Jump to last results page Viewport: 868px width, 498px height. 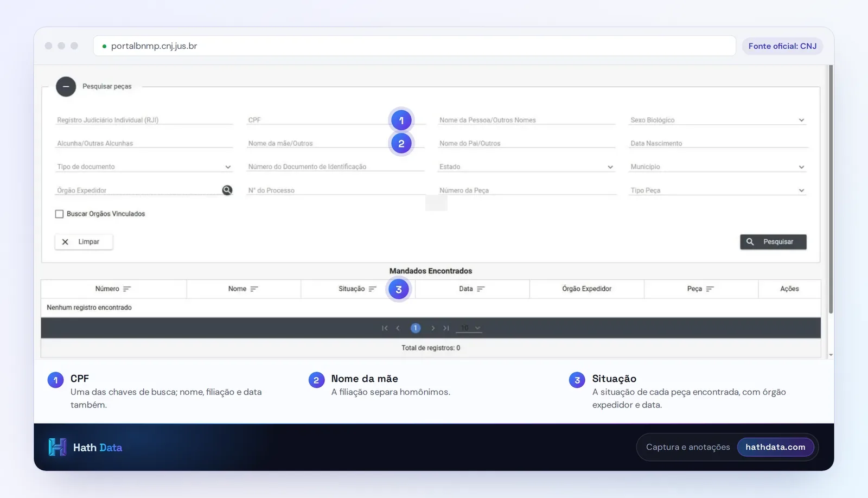[x=446, y=328]
